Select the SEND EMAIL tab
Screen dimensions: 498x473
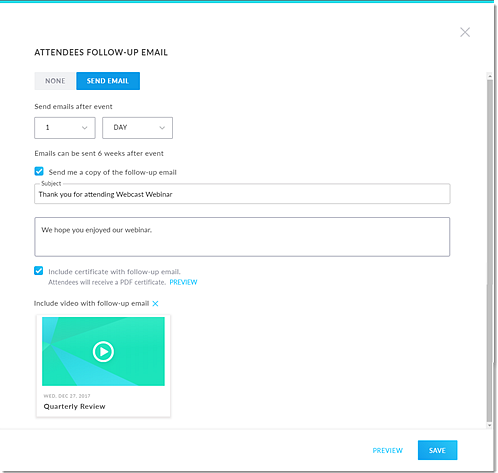tap(108, 81)
